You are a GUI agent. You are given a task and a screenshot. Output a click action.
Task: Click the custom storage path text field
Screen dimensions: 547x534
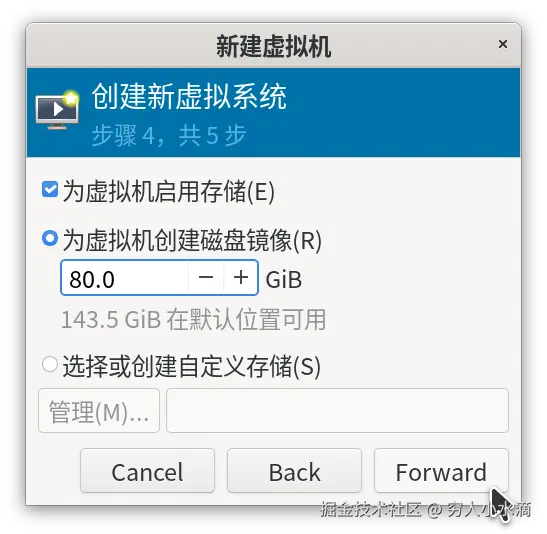click(337, 411)
